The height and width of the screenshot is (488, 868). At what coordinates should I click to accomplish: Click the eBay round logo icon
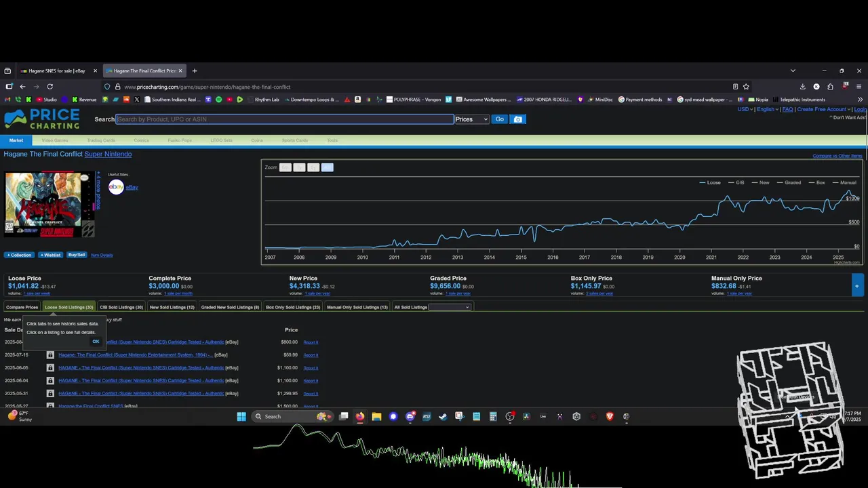pos(116,187)
